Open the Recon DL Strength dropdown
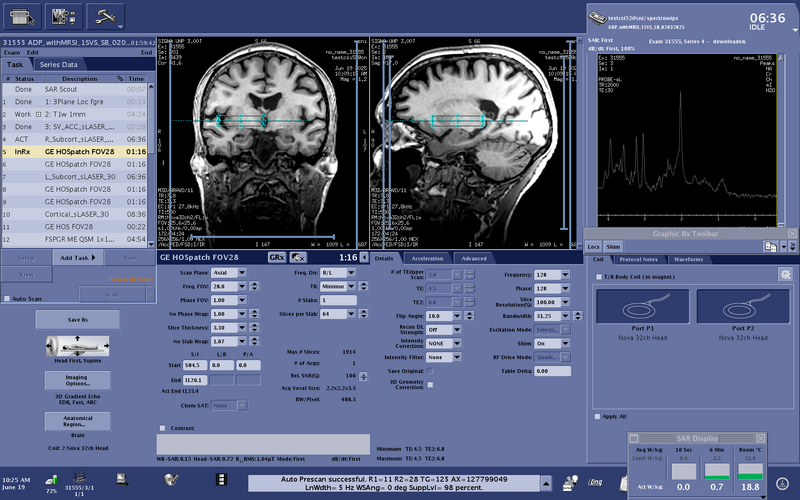 coord(457,330)
